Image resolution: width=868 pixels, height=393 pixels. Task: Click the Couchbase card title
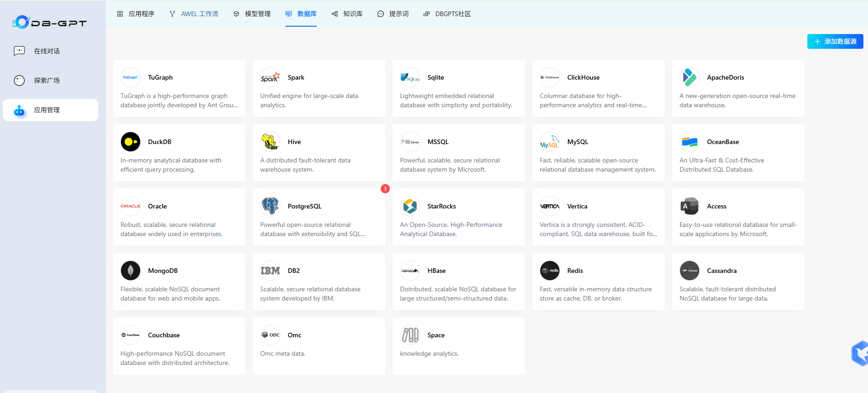point(164,335)
